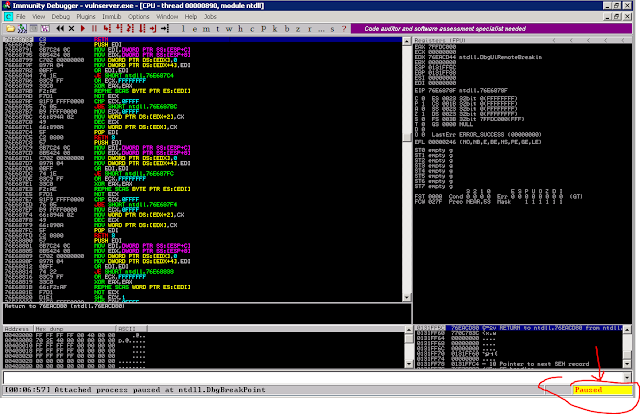Image resolution: width=640 pixels, height=414 pixels.
Task: Click the 'Address' column header in dump
Action: click(18, 329)
